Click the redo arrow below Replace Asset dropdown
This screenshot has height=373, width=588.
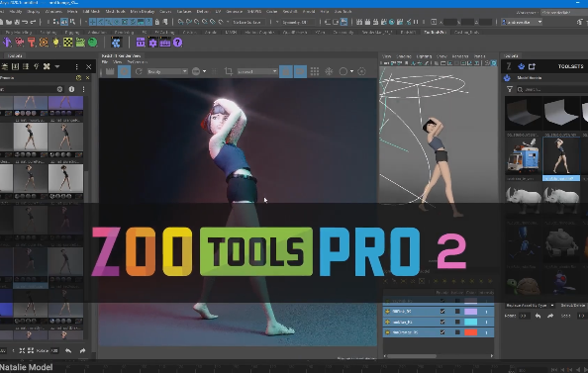point(550,316)
